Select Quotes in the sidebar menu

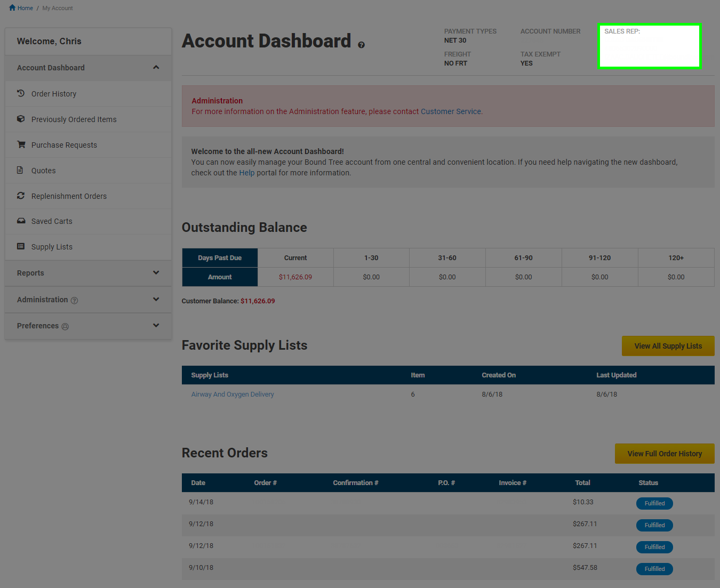[x=43, y=170]
